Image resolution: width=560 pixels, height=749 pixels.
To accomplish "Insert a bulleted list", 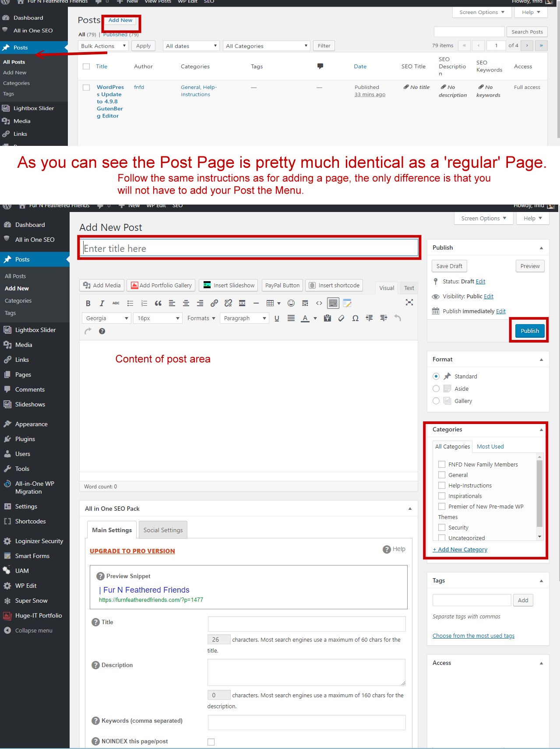I will pyautogui.click(x=130, y=303).
